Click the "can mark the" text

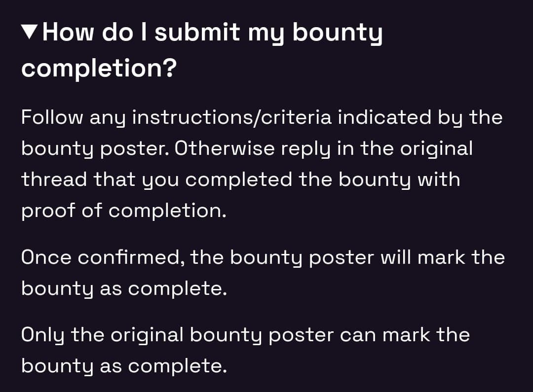click(405, 335)
